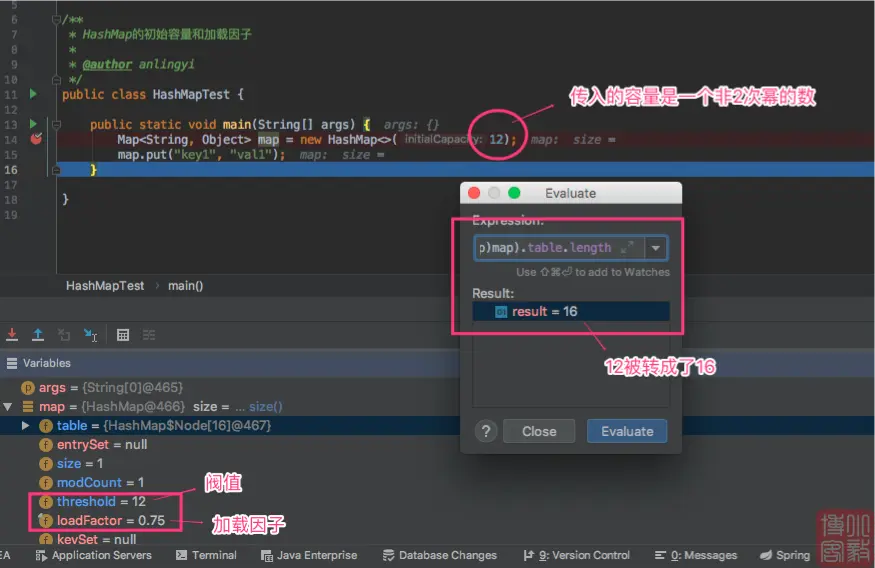Select the result = 16 row

pyautogui.click(x=571, y=311)
